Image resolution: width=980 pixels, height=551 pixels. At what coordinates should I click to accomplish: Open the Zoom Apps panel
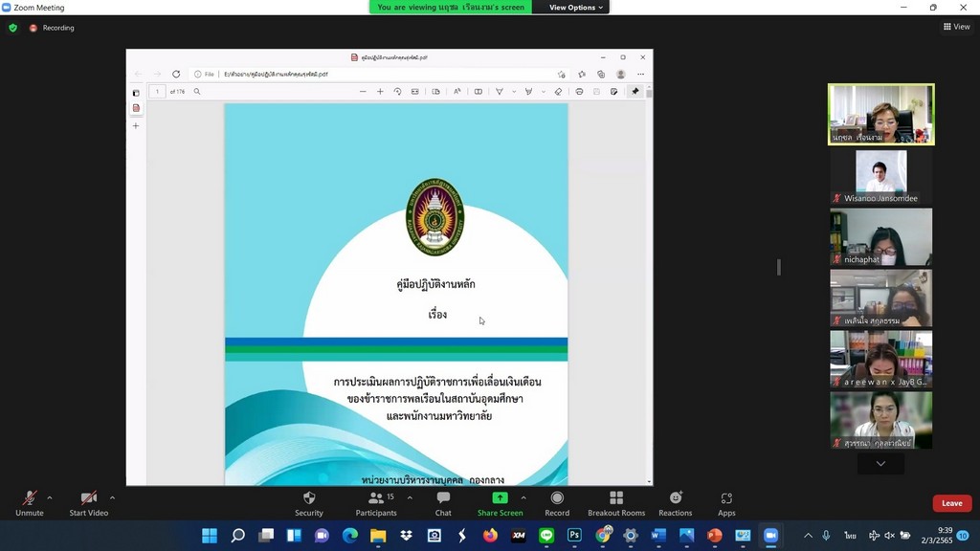726,503
